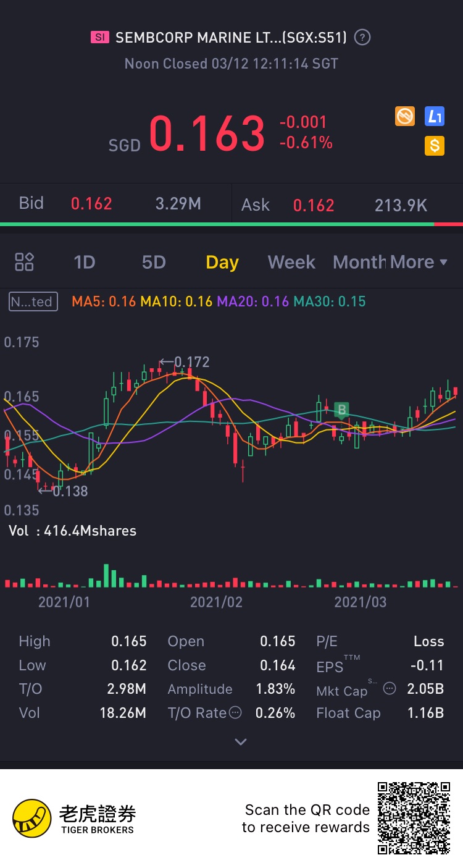Tap the Vol value 18.26M

(x=123, y=712)
